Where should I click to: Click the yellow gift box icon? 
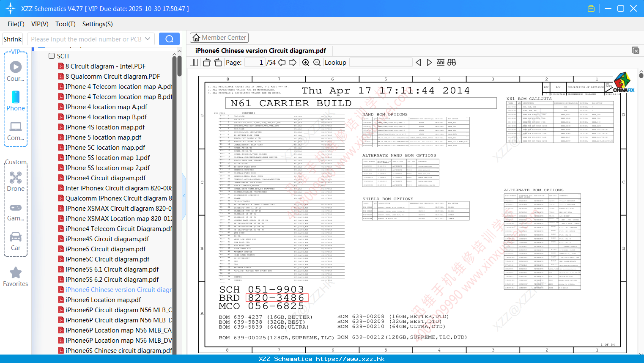click(591, 8)
